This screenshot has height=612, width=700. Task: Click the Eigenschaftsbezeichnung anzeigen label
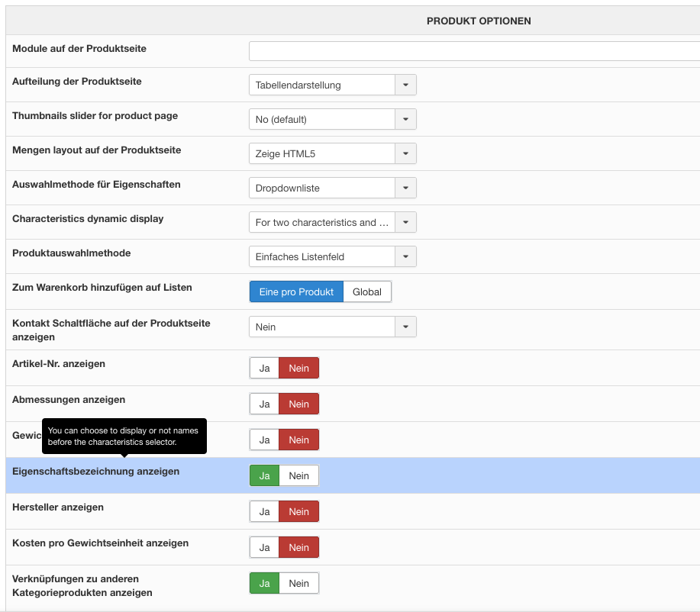pyautogui.click(x=96, y=472)
